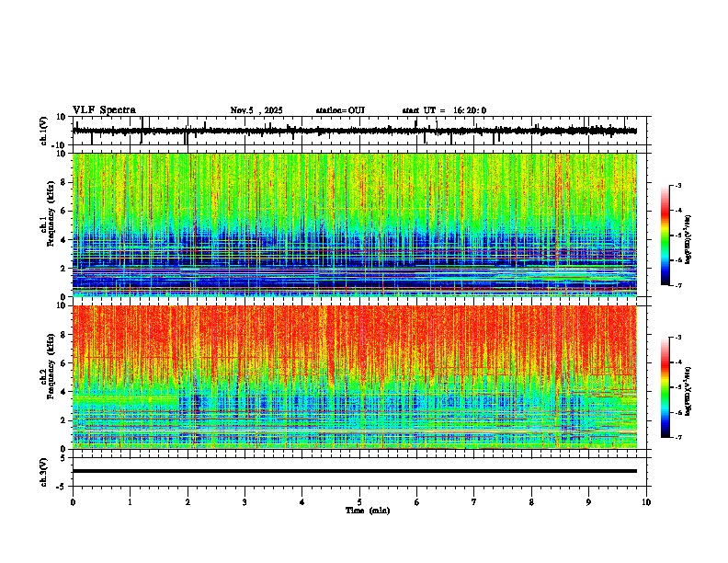Screen dimensions: 728x563
Task: Click the "station=OUI" header label
Action: tap(340, 110)
